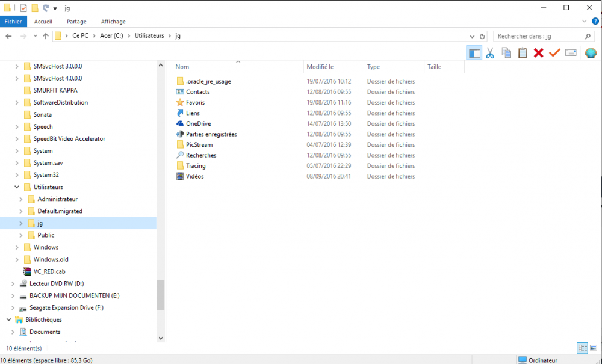Screen dimensions: 602x364
Task: Click the scissors Cut icon
Action: tap(490, 53)
